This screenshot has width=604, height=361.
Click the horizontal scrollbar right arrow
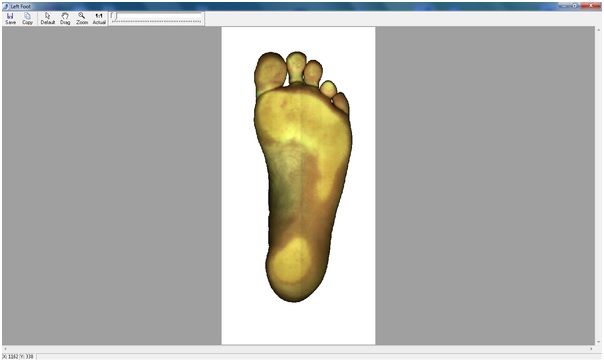(x=591, y=349)
